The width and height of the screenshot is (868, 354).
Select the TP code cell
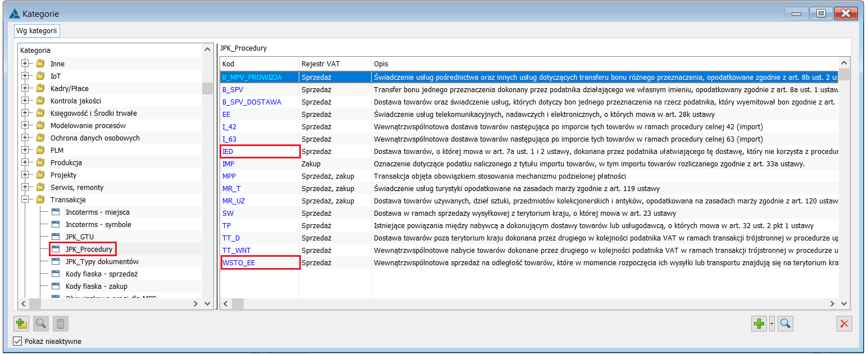point(259,225)
